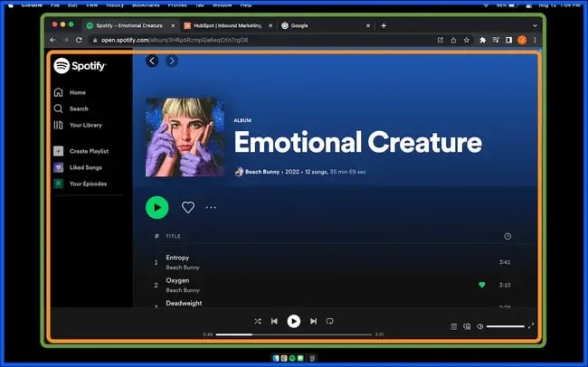
Task: Go to the previous track
Action: pos(274,321)
